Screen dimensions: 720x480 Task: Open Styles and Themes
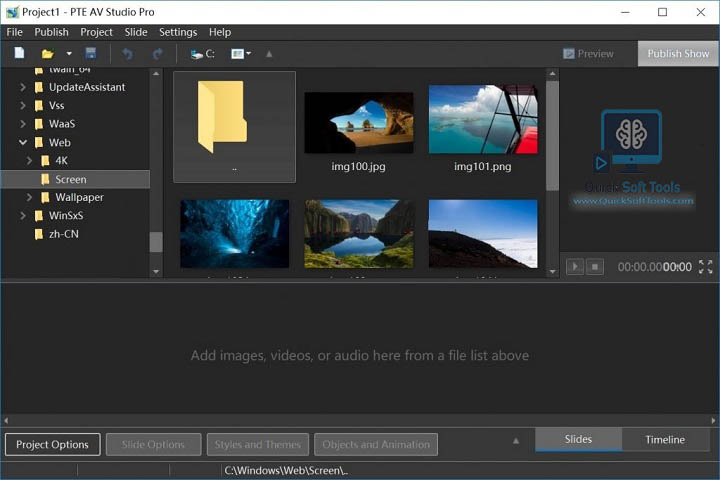tap(258, 445)
